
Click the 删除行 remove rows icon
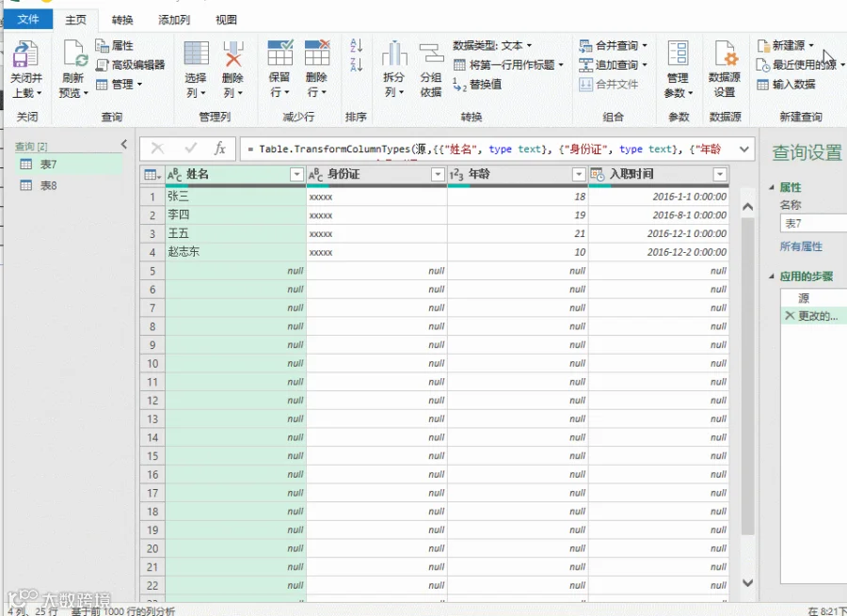317,53
